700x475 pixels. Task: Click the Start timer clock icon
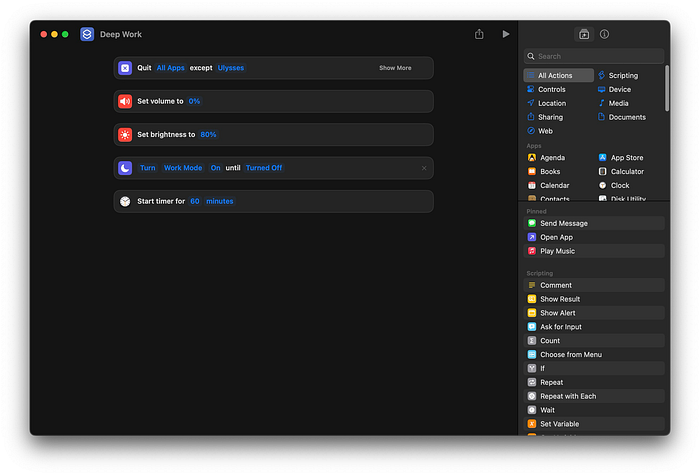pos(125,201)
